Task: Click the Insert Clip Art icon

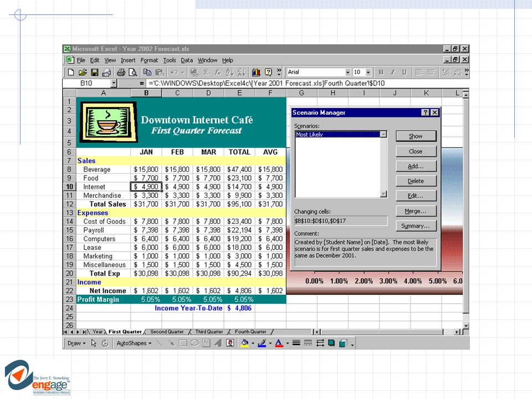Action: click(230, 343)
